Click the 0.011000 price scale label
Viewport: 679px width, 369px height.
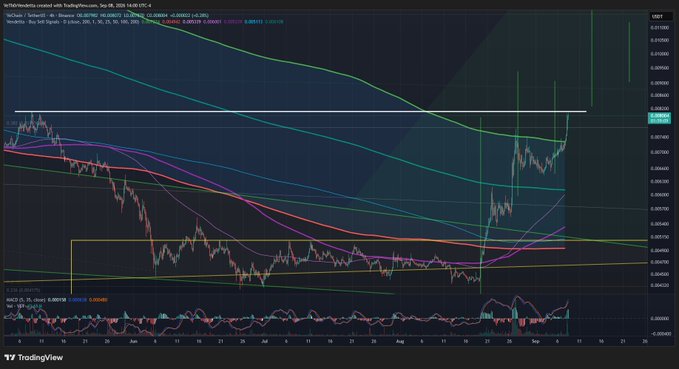tap(659, 27)
